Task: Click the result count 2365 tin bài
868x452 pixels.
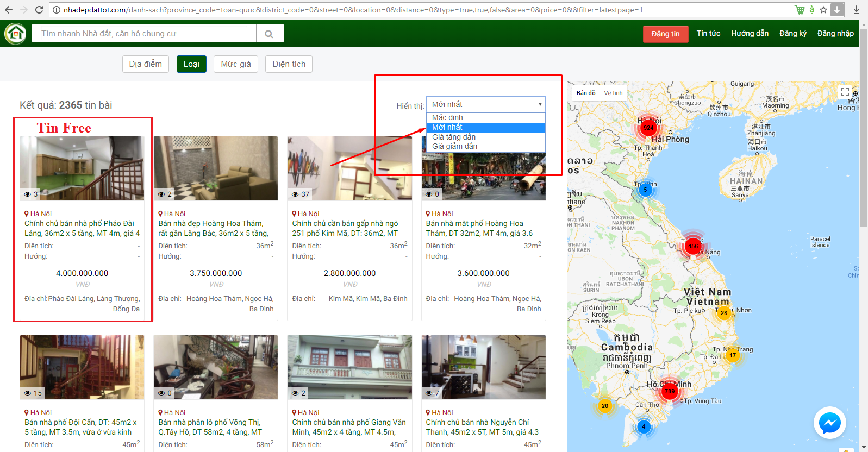Action: pos(86,105)
